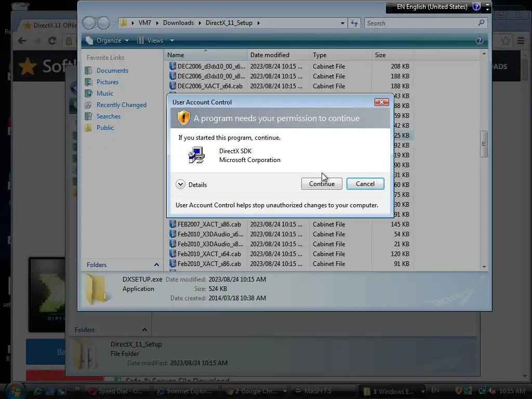Select DirectX_11_Setup in the address path
The image size is (532, 399).
click(229, 23)
